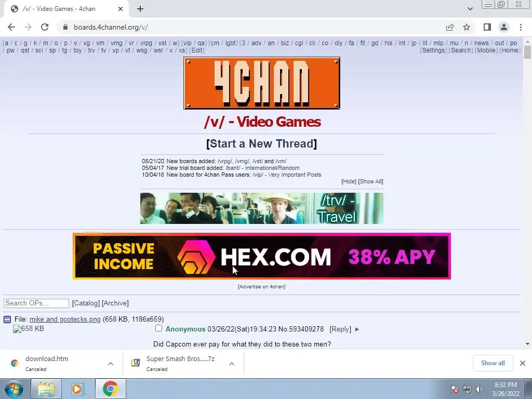The height and width of the screenshot is (399, 532).
Task: Click the Advertise on 4chan link
Action: click(262, 287)
